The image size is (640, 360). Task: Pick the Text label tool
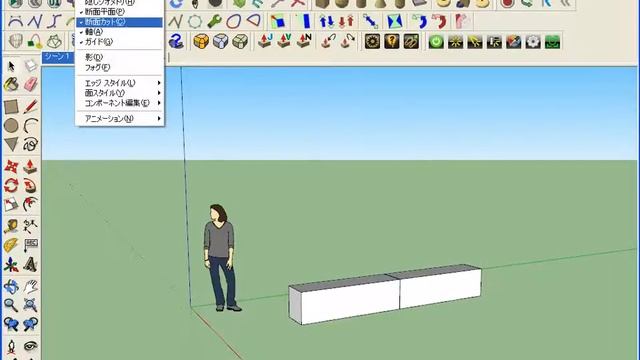(x=31, y=245)
